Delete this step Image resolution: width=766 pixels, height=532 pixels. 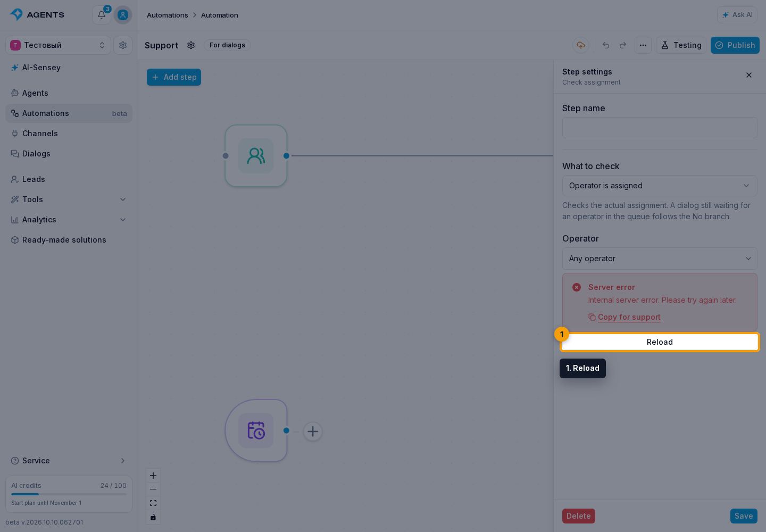tap(579, 516)
